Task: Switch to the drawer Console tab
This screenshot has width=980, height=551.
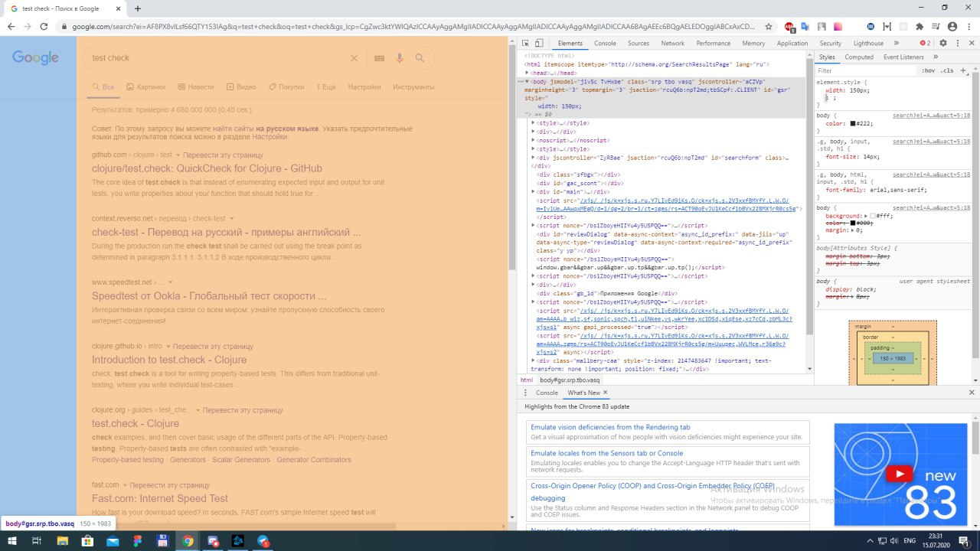Action: click(547, 393)
